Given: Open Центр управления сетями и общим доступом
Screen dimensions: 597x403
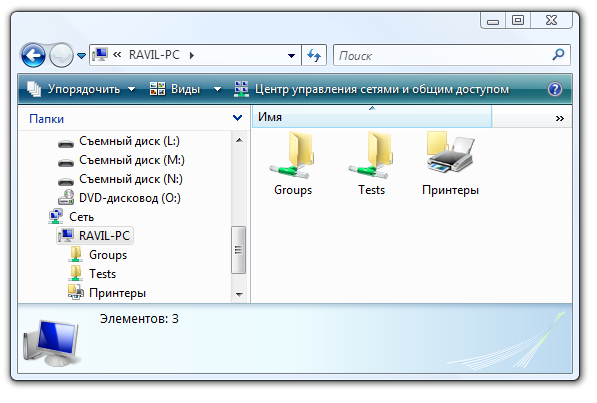Looking at the screenshot, I should pyautogui.click(x=372, y=89).
